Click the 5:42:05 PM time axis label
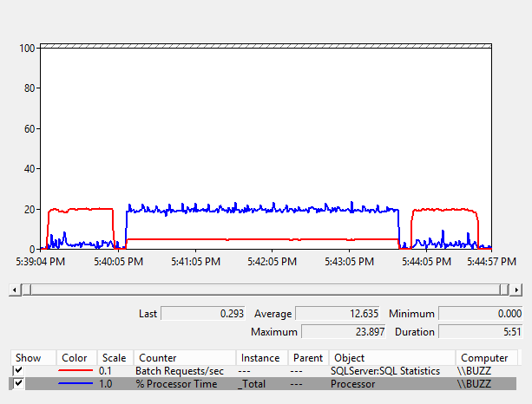The height and width of the screenshot is (404, 532). (273, 261)
